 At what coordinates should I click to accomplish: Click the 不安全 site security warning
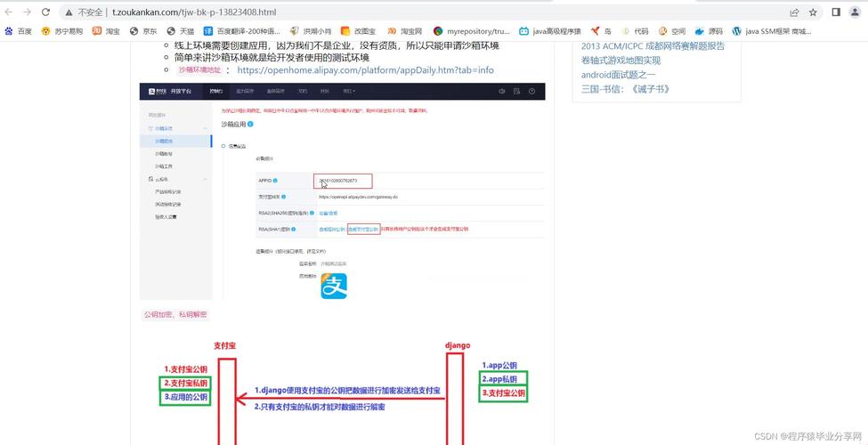point(85,12)
